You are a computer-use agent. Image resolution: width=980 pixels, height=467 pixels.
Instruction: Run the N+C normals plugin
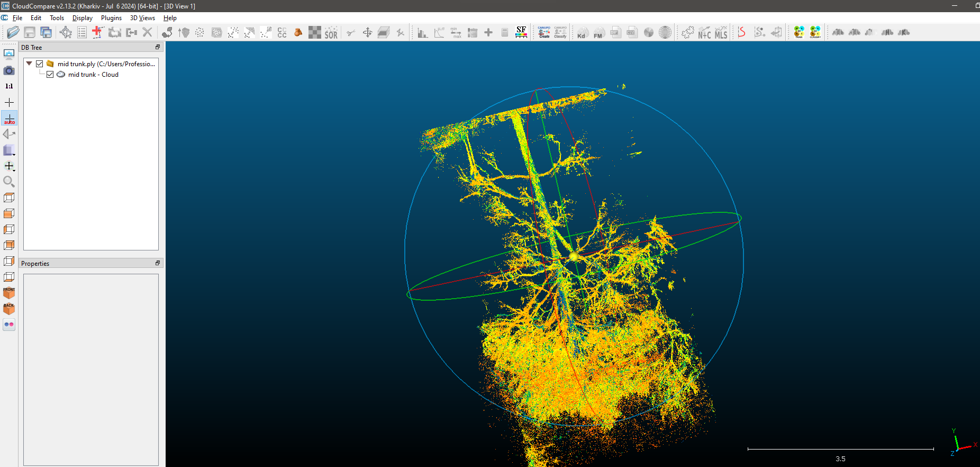704,32
